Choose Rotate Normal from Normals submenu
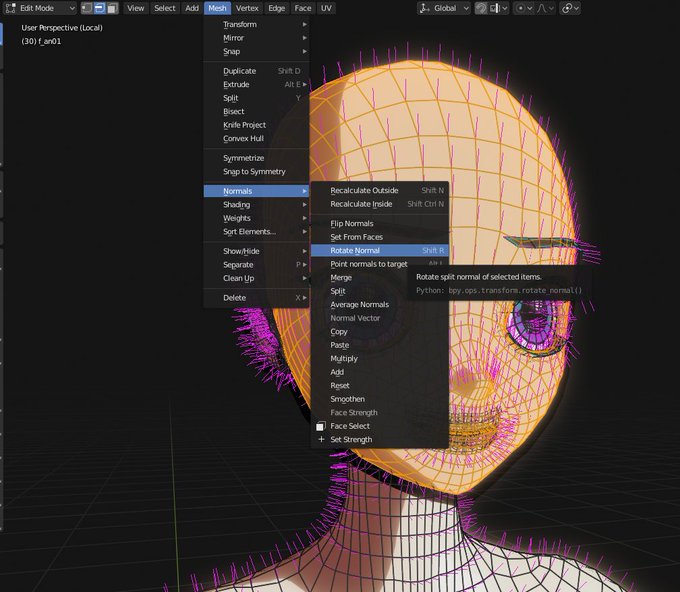The height and width of the screenshot is (592, 680). click(355, 250)
